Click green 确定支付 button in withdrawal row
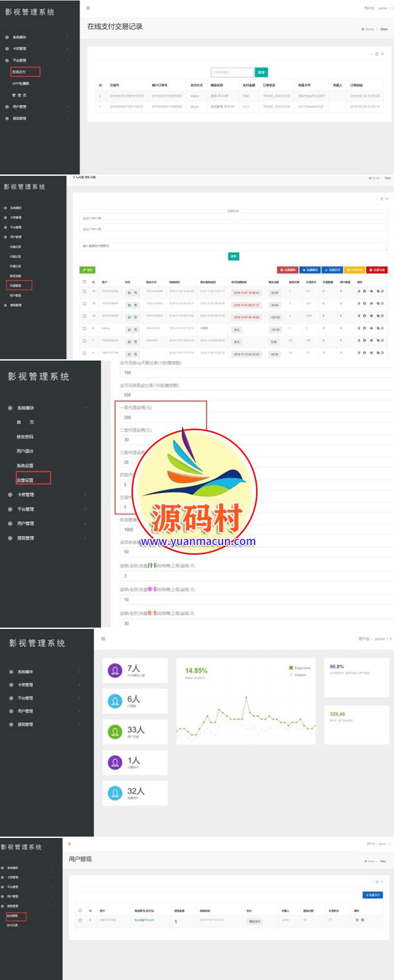Image resolution: width=394 pixels, height=980 pixels. coord(255,921)
